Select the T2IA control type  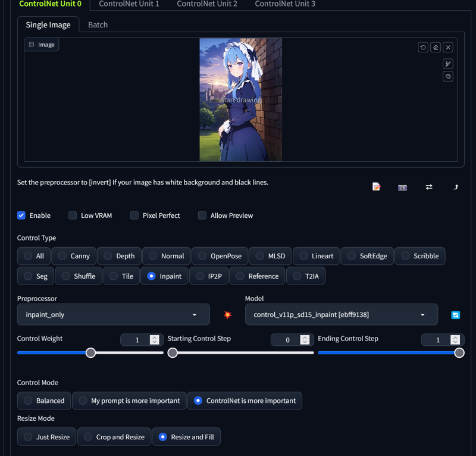coord(306,276)
